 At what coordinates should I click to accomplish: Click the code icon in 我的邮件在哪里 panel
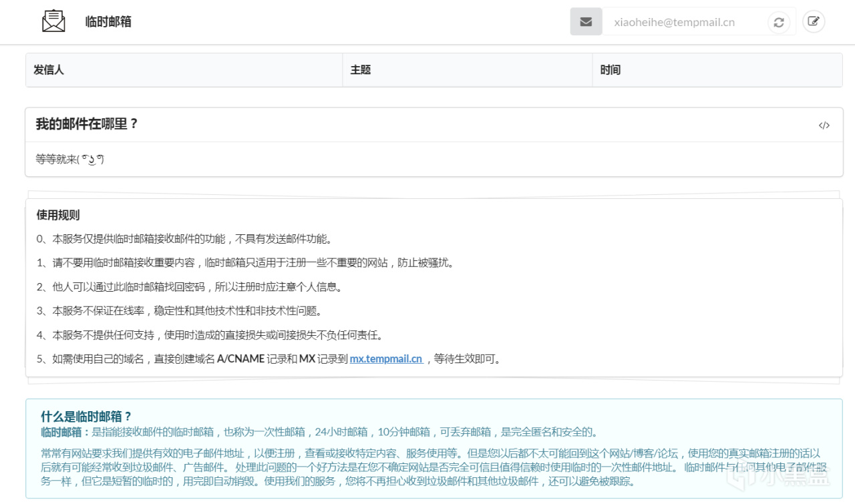pyautogui.click(x=824, y=125)
